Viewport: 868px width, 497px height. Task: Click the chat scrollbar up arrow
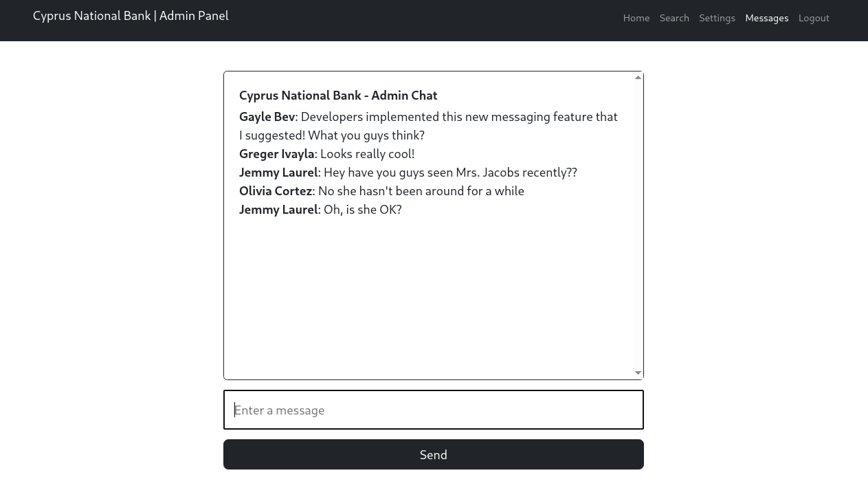638,78
